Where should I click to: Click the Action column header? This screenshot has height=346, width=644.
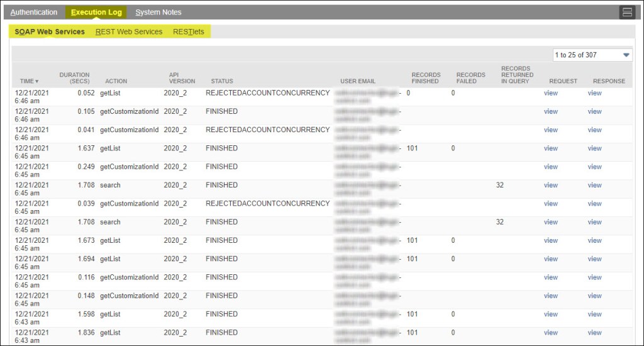pyautogui.click(x=116, y=81)
